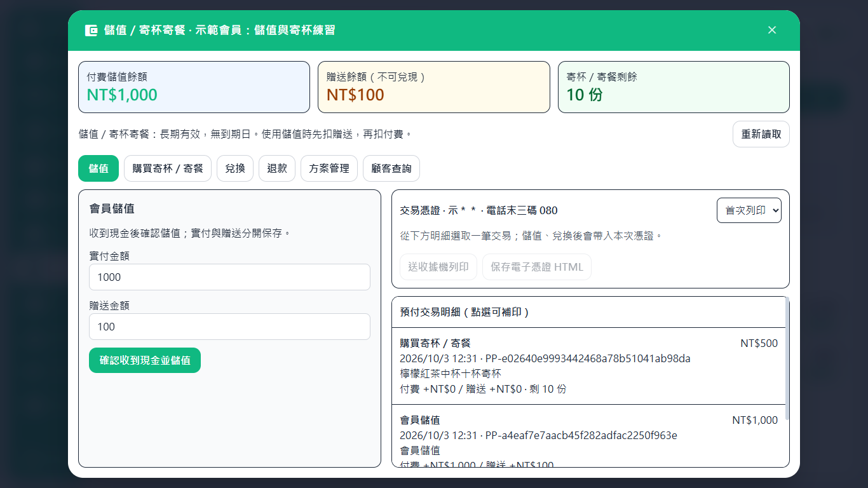The width and height of the screenshot is (868, 488).
Task: Click the 重新讀取 reload button
Action: [761, 134]
